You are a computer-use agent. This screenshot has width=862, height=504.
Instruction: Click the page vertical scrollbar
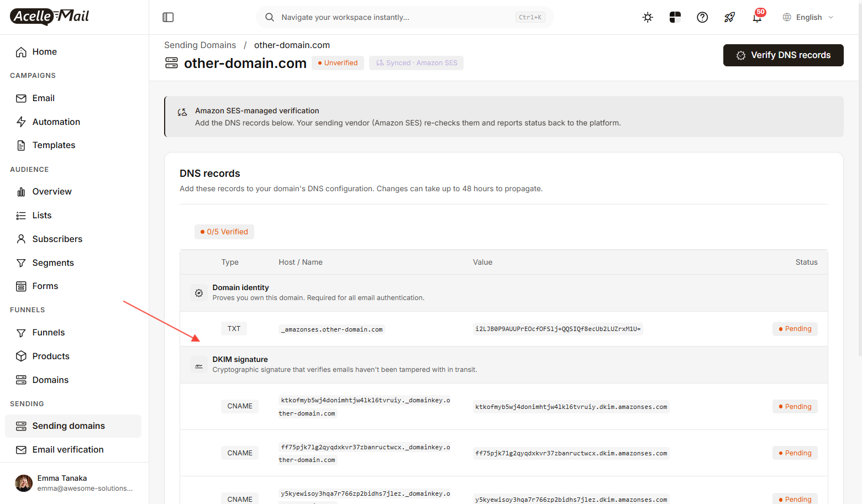[860, 179]
